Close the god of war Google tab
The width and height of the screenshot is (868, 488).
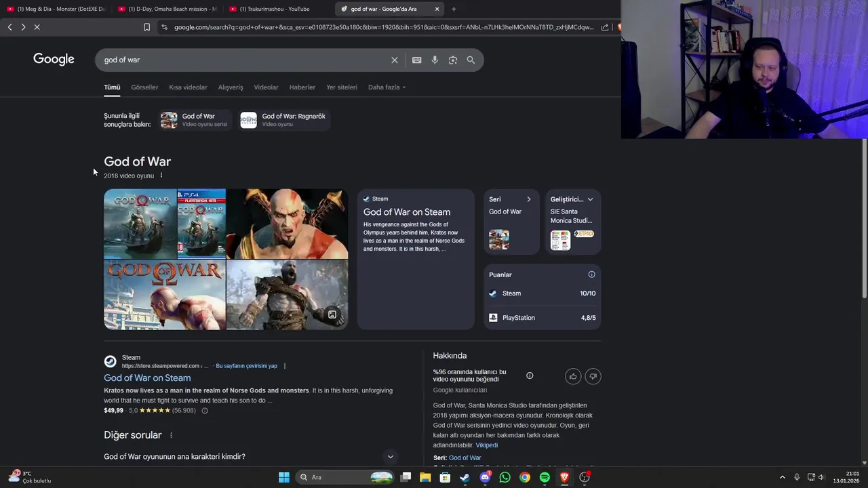(x=437, y=9)
